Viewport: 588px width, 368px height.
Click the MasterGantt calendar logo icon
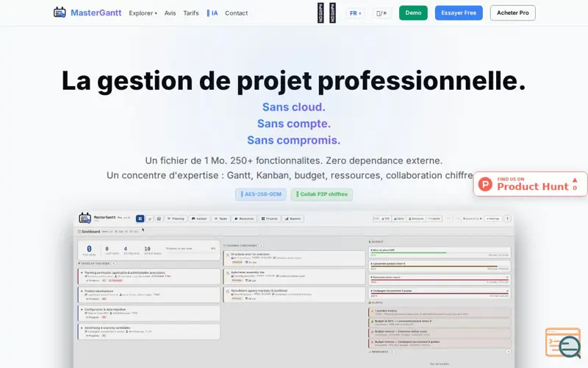(x=60, y=13)
